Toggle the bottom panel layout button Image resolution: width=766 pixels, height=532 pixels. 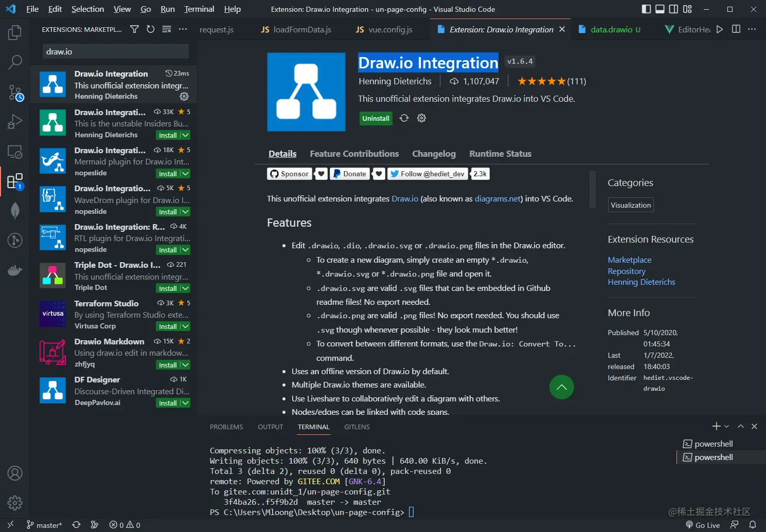pos(660,9)
